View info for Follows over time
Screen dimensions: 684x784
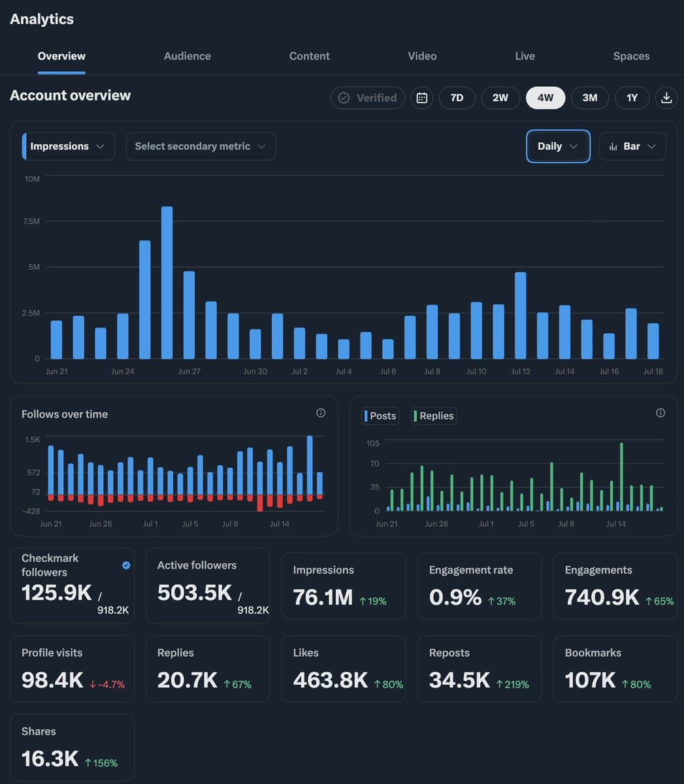321,413
